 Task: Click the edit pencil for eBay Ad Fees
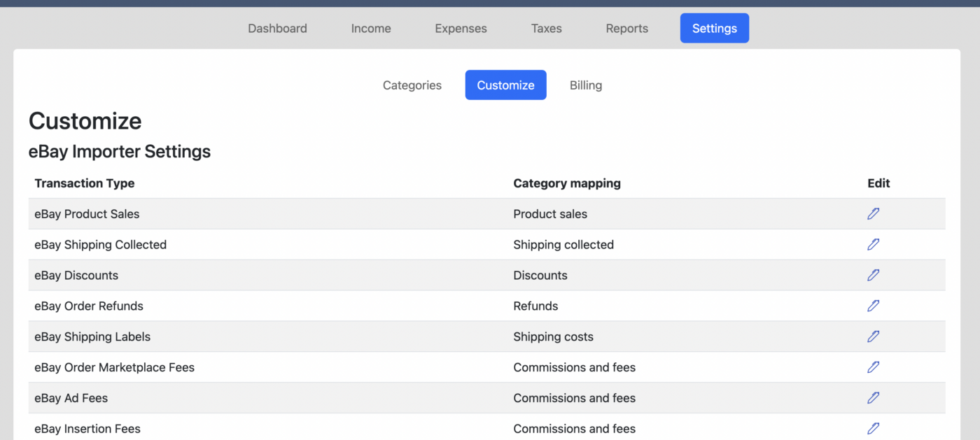click(873, 398)
